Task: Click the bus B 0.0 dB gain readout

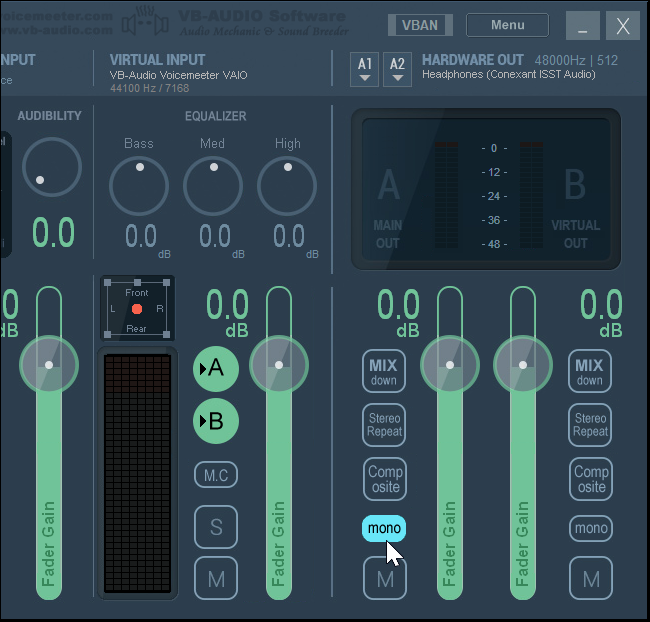Action: pyautogui.click(x=601, y=312)
